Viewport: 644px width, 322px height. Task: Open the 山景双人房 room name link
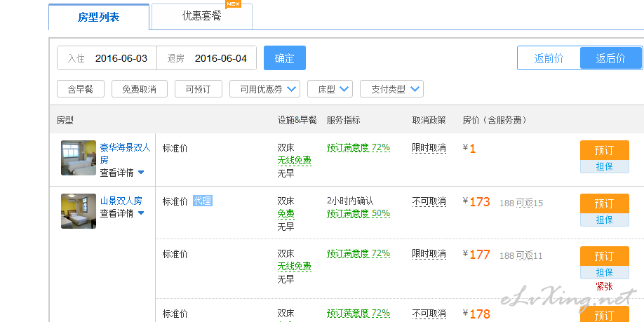pyautogui.click(x=121, y=201)
